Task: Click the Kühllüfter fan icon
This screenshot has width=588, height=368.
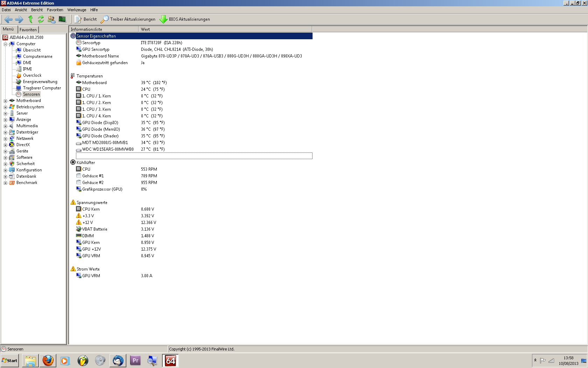Action: (73, 163)
